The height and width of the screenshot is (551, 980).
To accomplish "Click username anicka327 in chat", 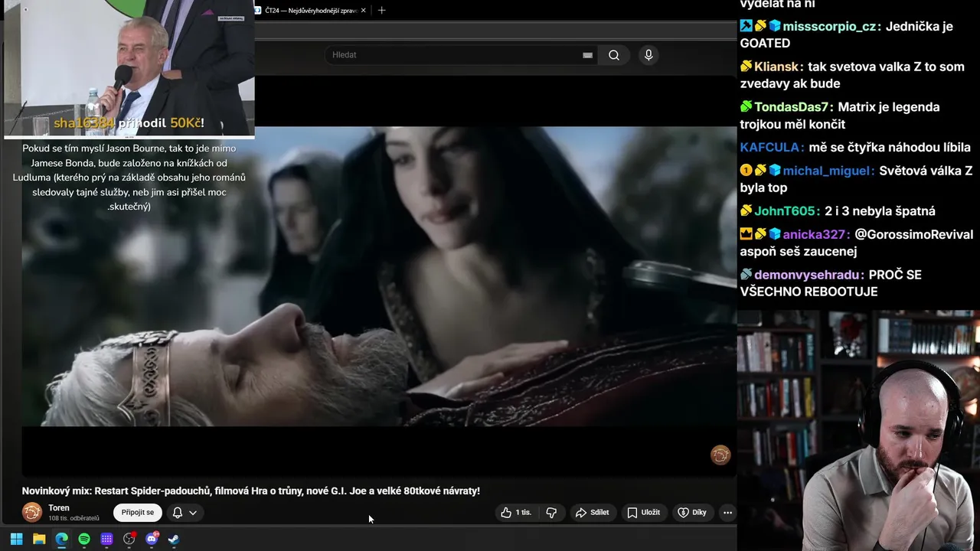I will 815,234.
